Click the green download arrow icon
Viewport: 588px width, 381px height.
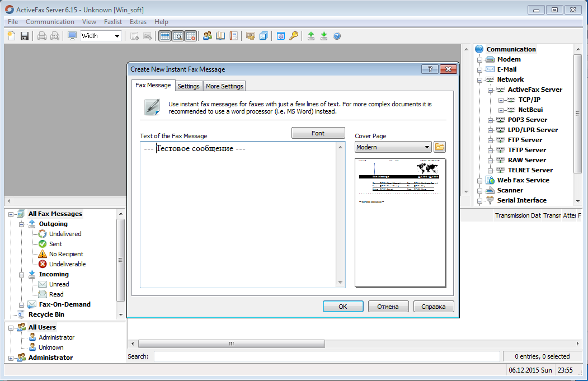click(x=324, y=36)
